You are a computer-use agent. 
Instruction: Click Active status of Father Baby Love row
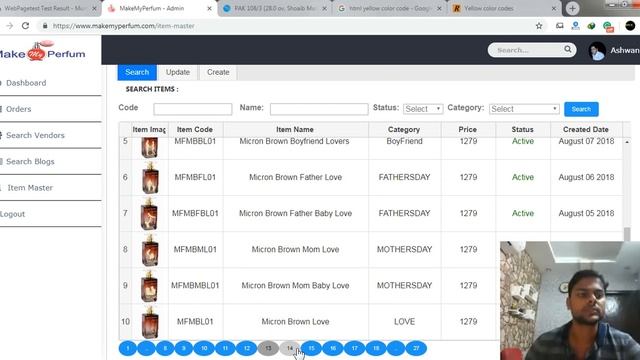pos(523,213)
